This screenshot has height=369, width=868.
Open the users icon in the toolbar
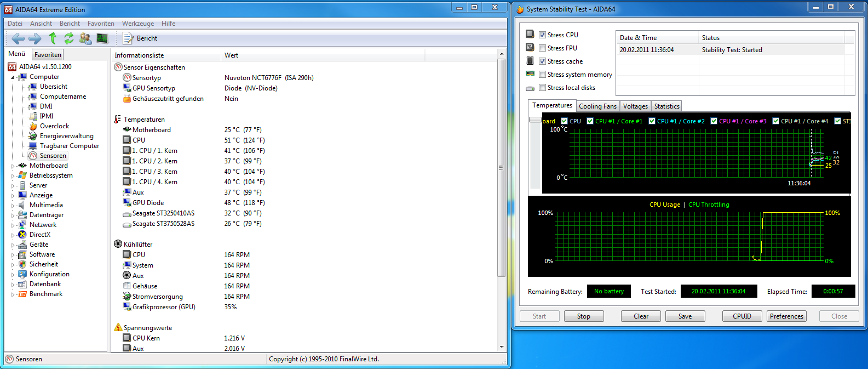(85, 38)
